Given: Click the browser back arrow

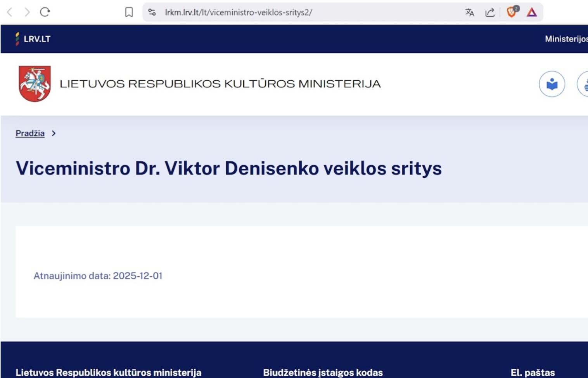Looking at the screenshot, I should click(x=10, y=12).
